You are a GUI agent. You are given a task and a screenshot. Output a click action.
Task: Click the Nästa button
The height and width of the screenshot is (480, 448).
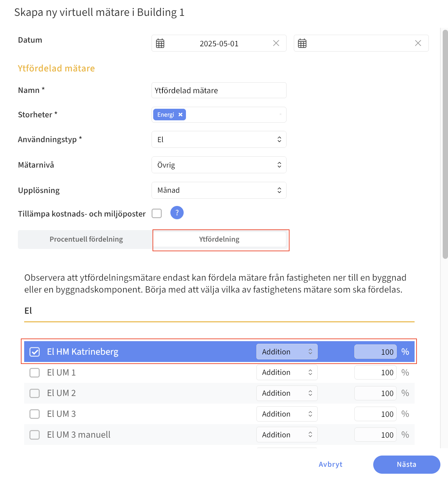coord(406,464)
